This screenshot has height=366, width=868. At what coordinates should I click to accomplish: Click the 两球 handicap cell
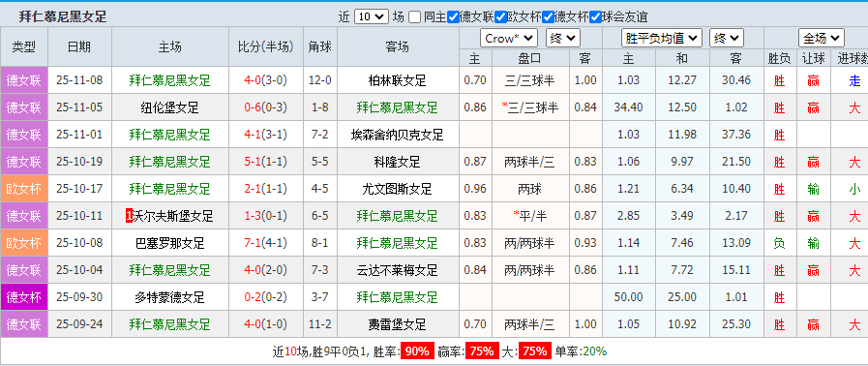[529, 190]
